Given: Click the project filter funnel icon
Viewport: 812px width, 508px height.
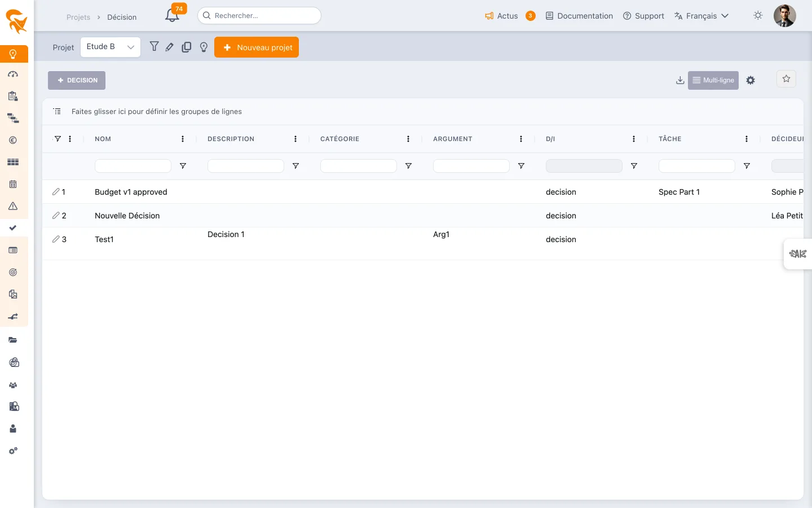Looking at the screenshot, I should click(x=154, y=46).
